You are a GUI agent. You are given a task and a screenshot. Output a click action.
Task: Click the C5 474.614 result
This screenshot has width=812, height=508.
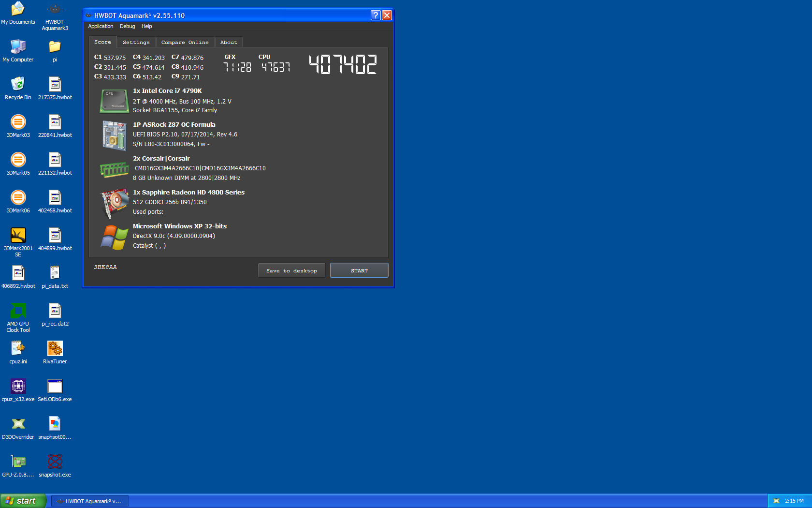[148, 67]
